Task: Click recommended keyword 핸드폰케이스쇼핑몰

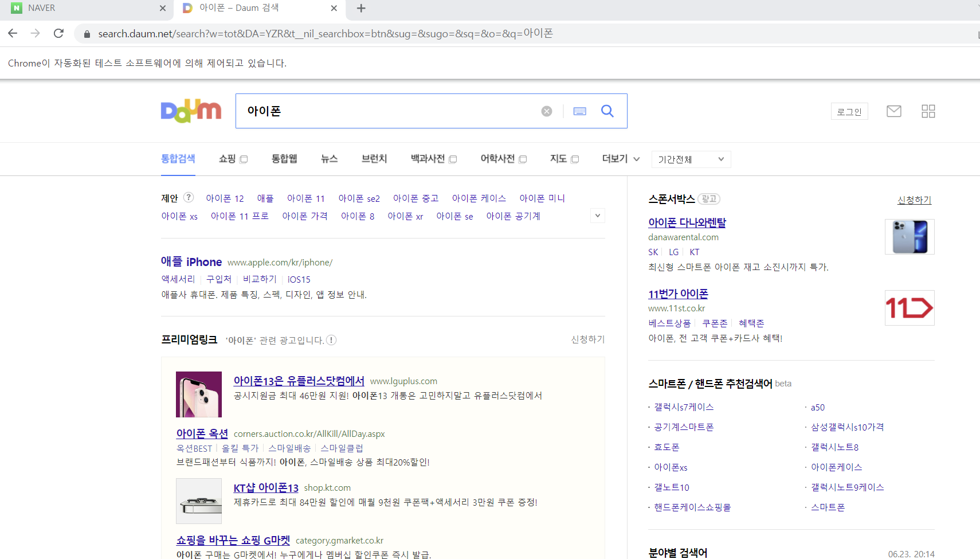Action: pyautogui.click(x=692, y=507)
